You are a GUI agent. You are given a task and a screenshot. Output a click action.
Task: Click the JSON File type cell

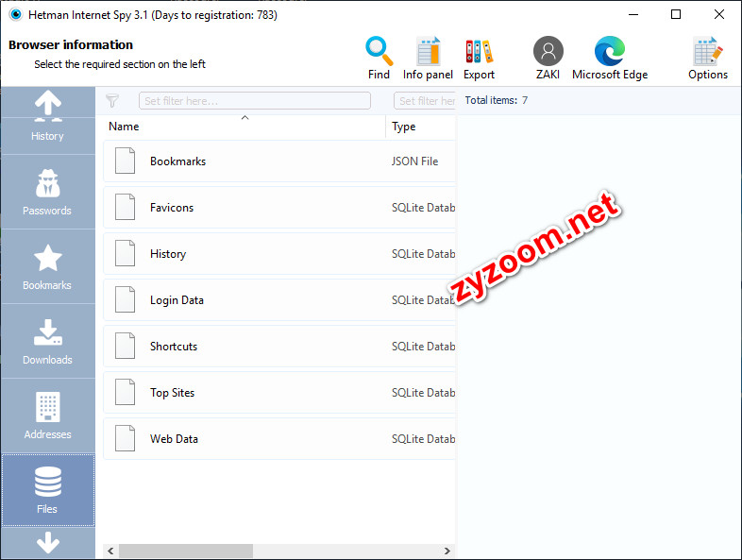(415, 161)
